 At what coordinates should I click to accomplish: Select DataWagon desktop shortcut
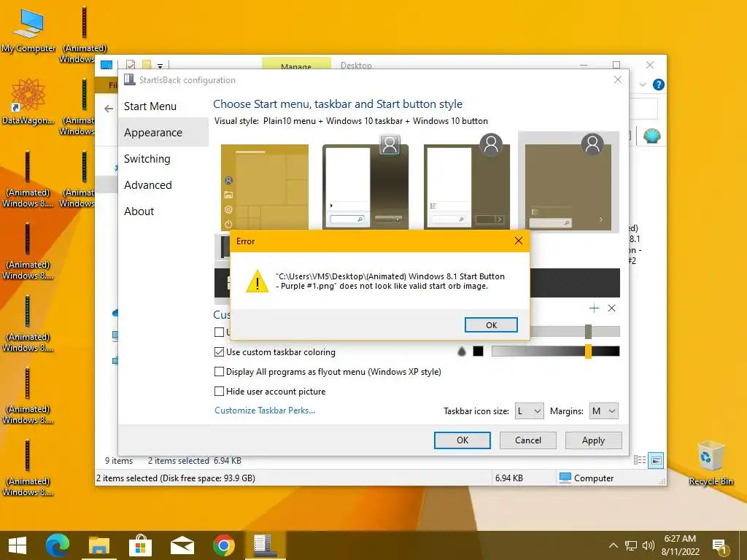[28, 101]
